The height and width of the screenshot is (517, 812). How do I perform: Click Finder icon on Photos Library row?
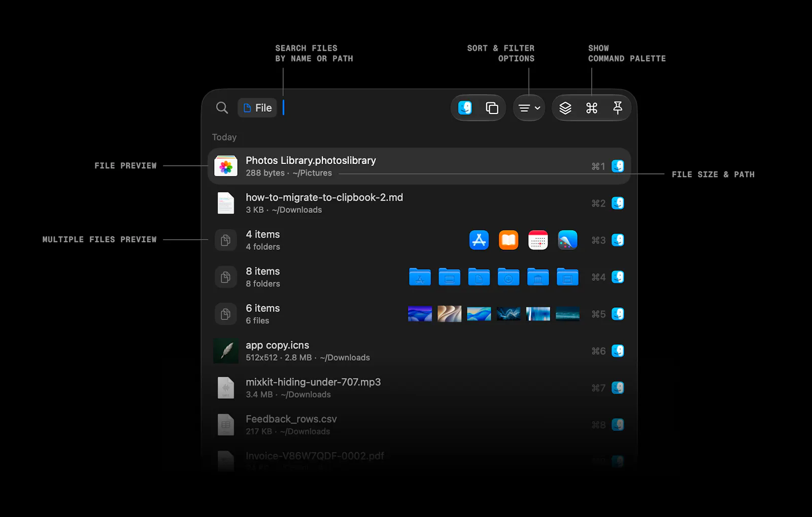(618, 166)
